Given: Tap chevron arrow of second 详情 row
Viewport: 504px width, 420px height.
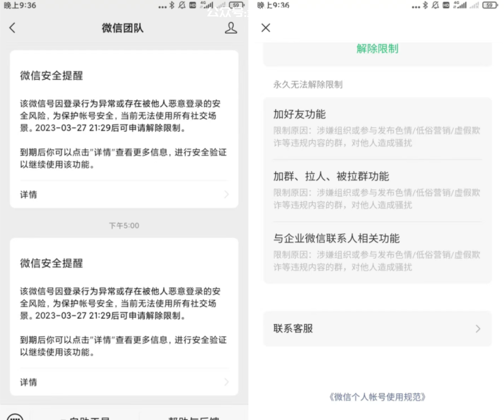Looking at the screenshot, I should click(226, 382).
